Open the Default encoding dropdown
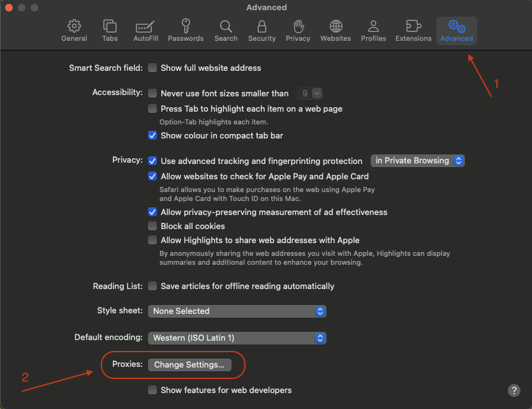 (x=237, y=338)
